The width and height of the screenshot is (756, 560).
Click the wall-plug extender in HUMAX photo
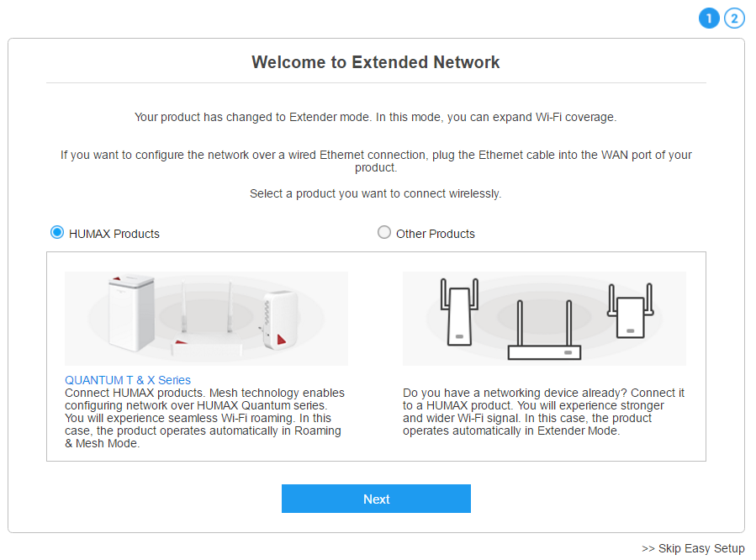pos(280,320)
